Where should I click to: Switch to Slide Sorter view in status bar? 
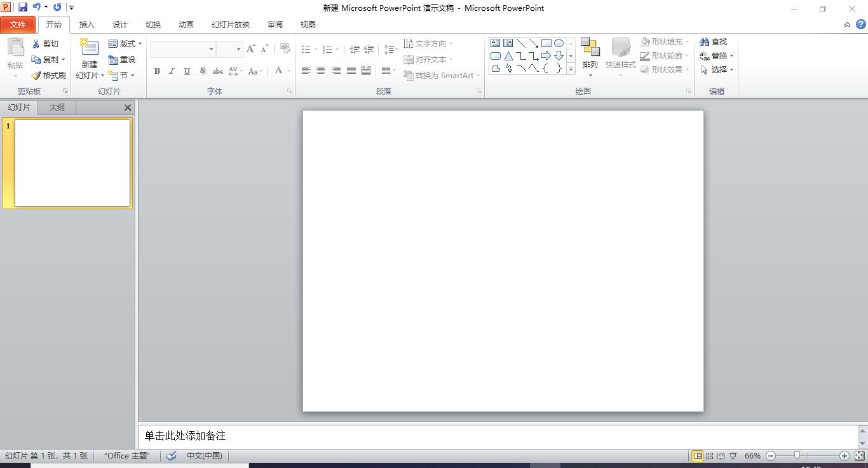(x=709, y=456)
